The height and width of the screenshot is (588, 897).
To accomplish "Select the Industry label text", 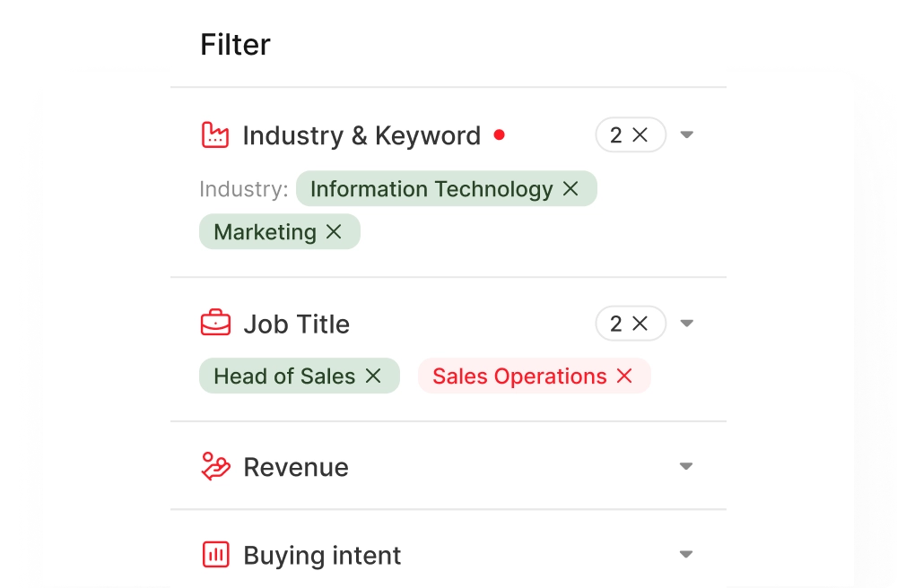I will tap(243, 189).
